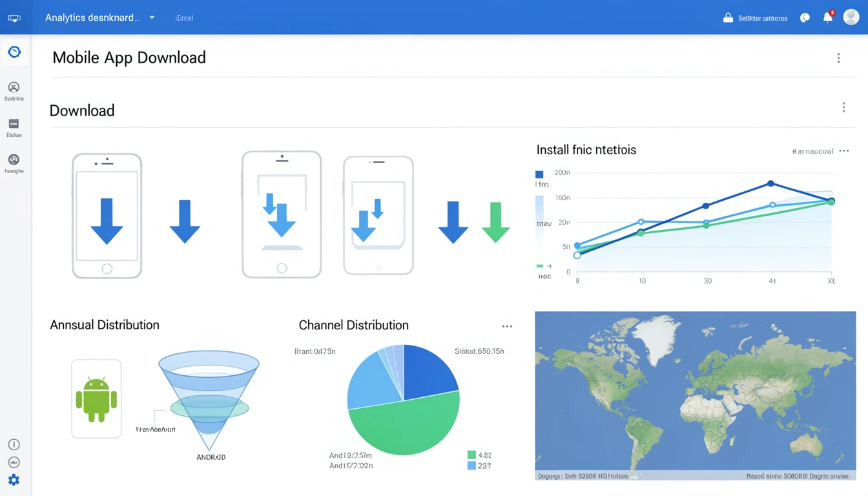868x496 pixels.
Task: Toggle the blue series in the chart legend
Action: tap(539, 174)
